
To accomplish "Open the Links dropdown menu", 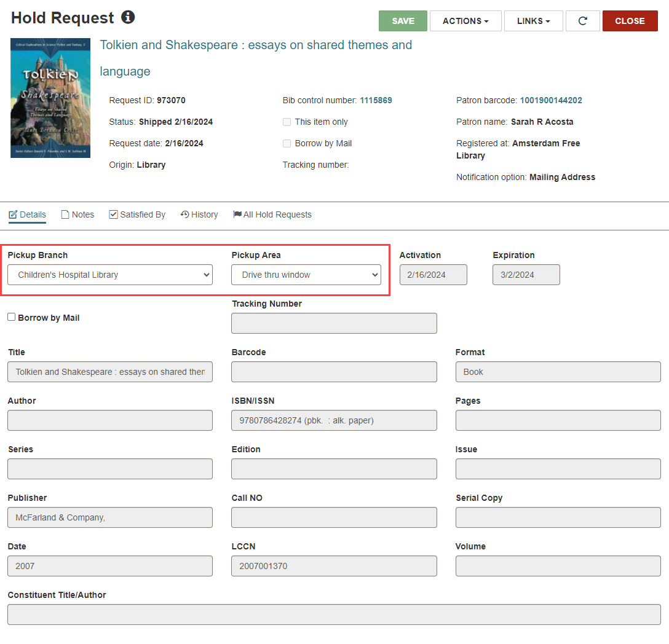I will [x=533, y=21].
